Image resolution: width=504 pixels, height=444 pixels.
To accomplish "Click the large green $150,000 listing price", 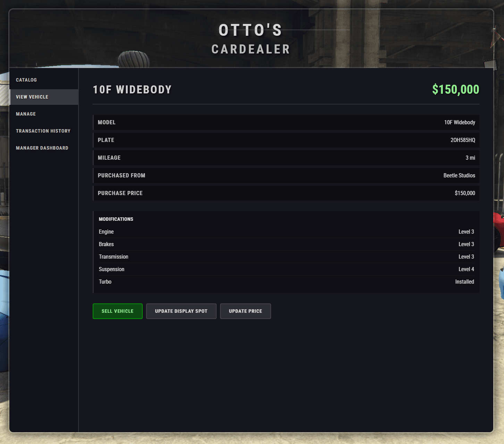I will click(x=455, y=90).
